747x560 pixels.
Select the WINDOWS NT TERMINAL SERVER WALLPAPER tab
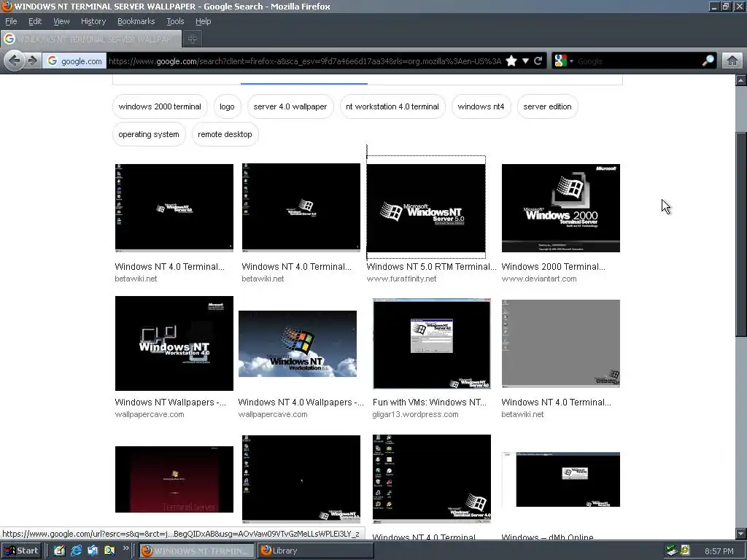pos(91,39)
